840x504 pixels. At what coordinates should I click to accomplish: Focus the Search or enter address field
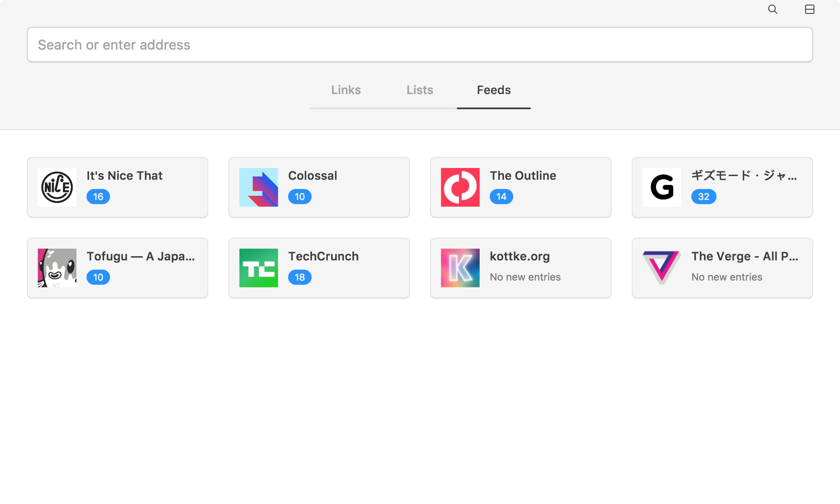point(420,45)
